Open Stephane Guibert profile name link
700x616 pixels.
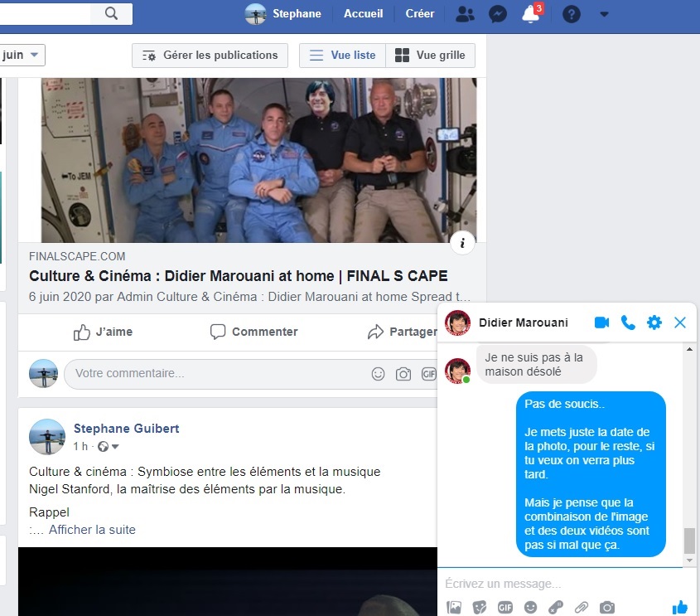tap(127, 429)
